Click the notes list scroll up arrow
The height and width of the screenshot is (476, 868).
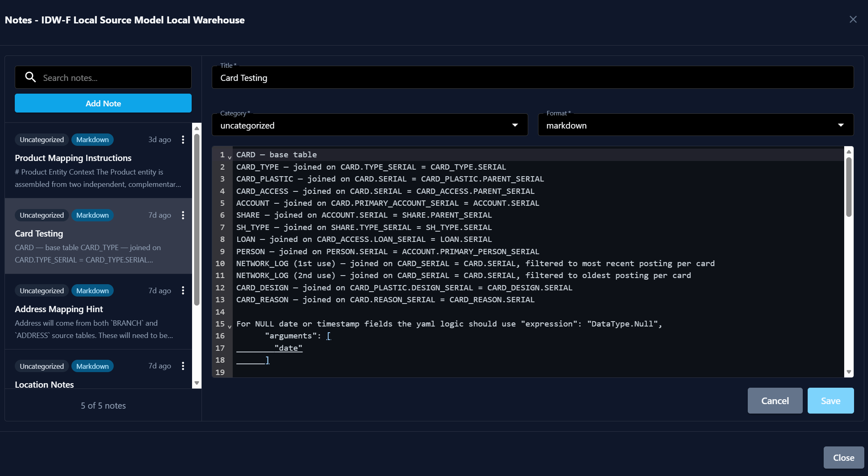(197, 128)
